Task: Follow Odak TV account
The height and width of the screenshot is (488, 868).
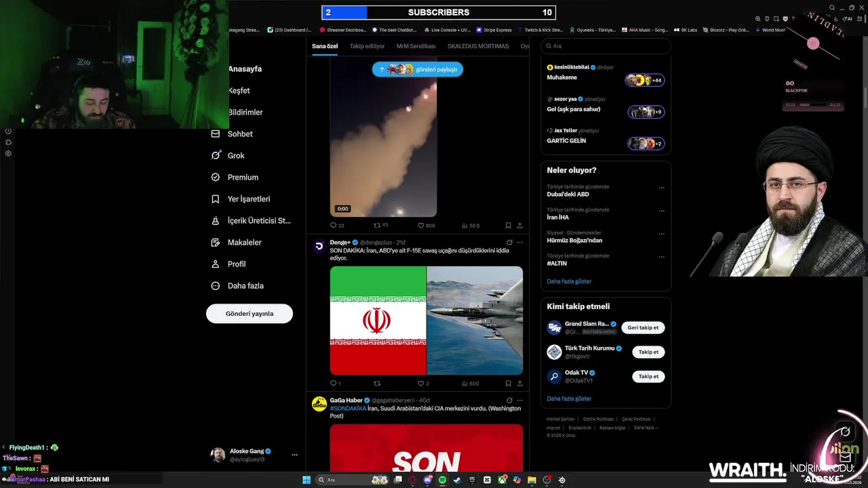Action: pyautogui.click(x=648, y=377)
